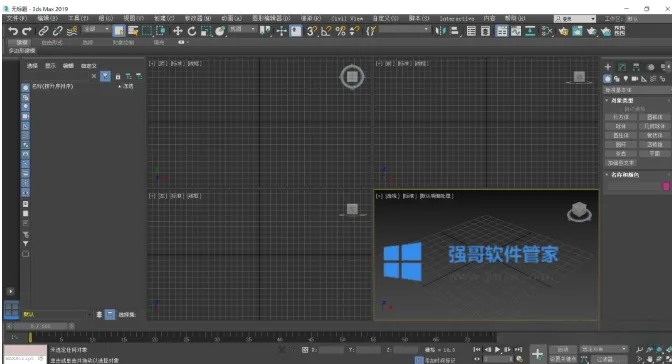
Task: Open the 动画(A) menu
Action: click(231, 18)
